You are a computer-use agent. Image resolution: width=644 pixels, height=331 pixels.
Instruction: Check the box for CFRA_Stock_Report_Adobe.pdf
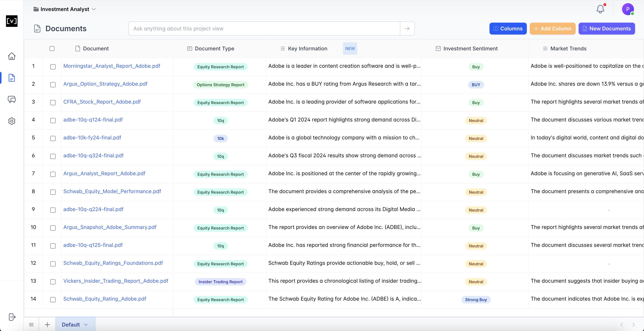pyautogui.click(x=53, y=103)
